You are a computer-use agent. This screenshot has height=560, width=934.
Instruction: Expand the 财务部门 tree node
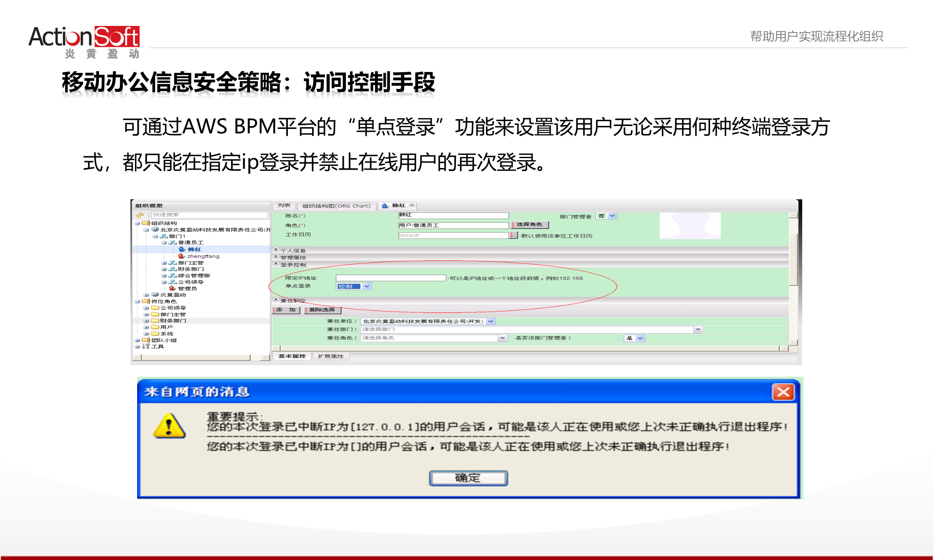click(163, 268)
